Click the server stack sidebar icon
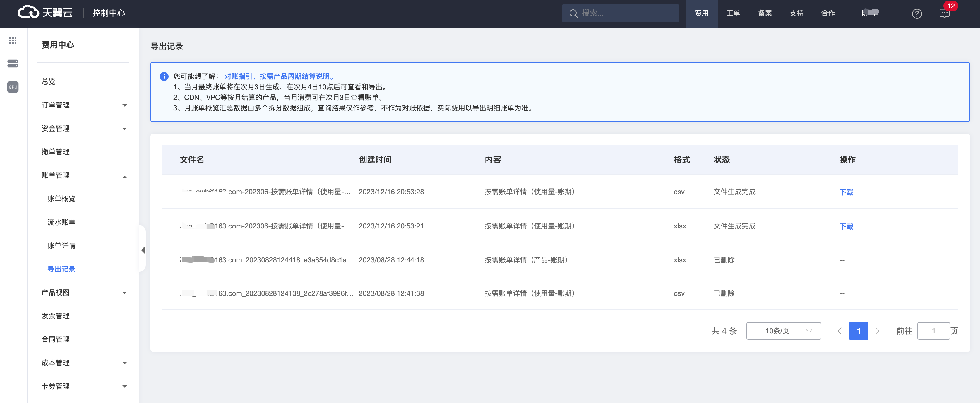The height and width of the screenshot is (403, 980). (x=13, y=64)
